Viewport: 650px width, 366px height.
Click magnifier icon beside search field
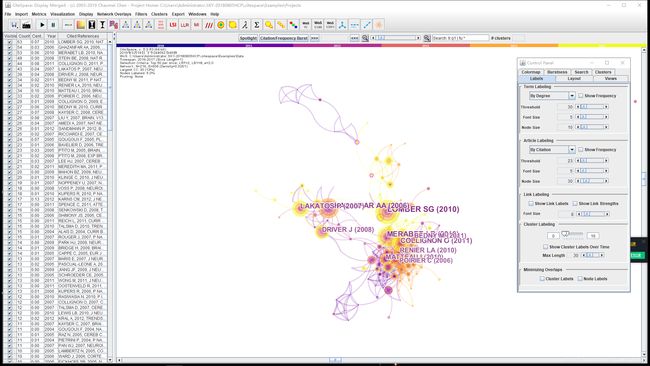click(427, 38)
